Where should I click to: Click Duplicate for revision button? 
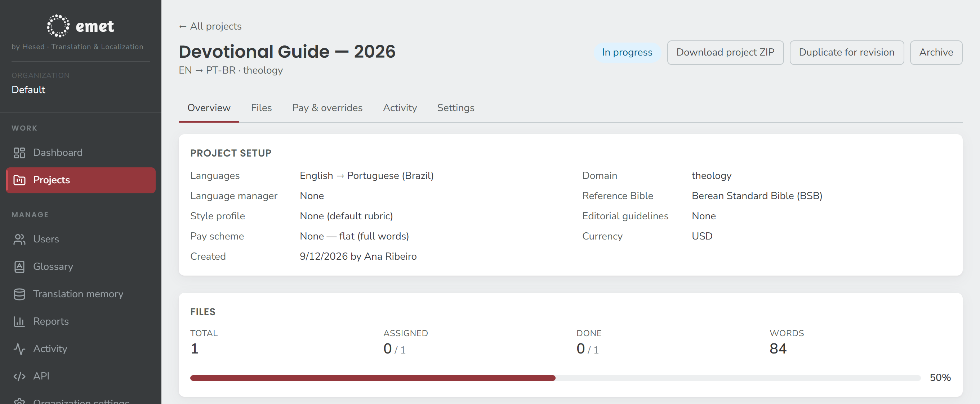coord(846,53)
